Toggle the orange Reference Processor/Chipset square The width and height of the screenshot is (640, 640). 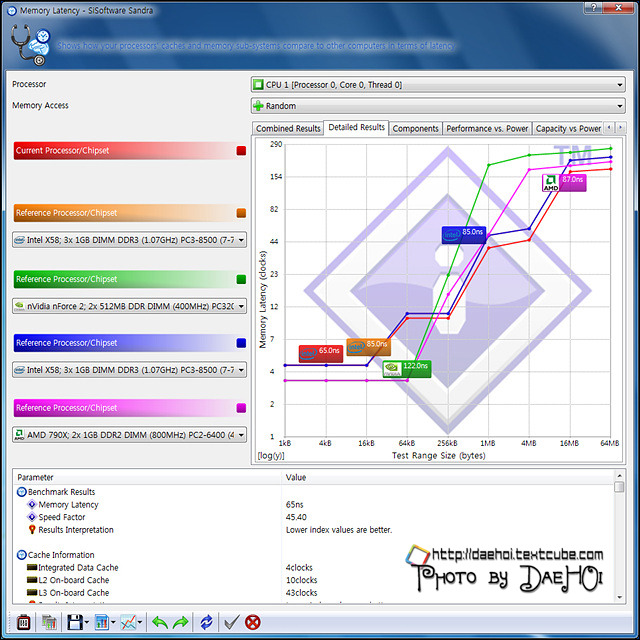pos(241,213)
